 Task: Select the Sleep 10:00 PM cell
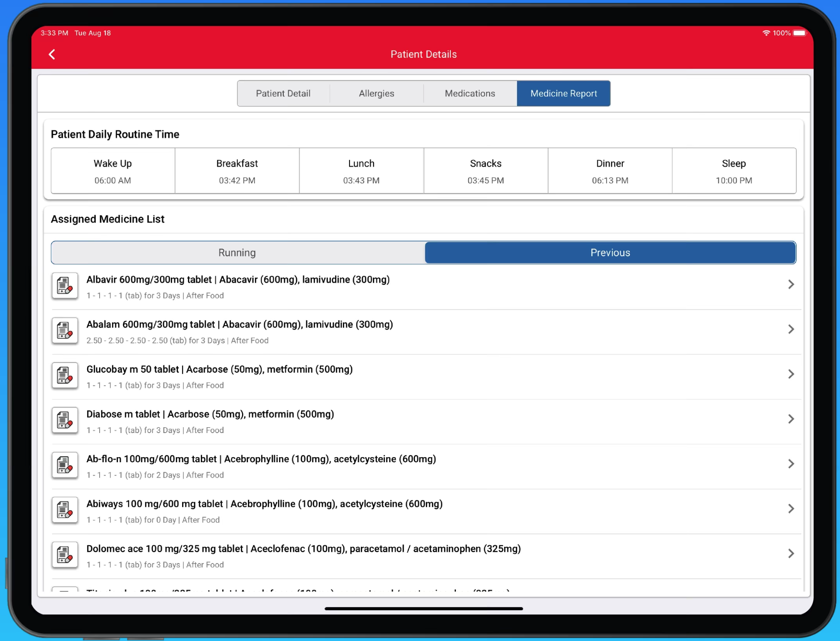coord(734,171)
